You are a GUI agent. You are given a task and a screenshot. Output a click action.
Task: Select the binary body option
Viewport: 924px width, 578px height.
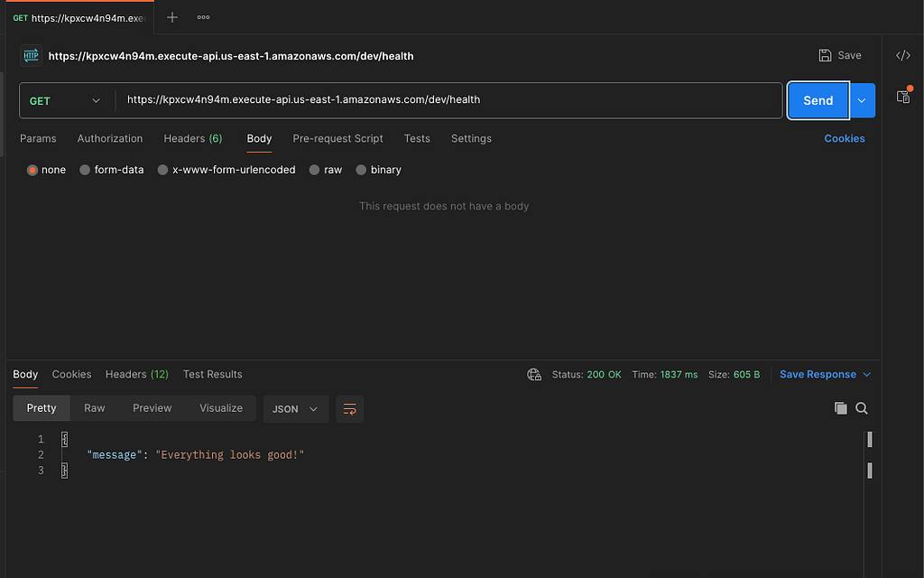tap(361, 170)
